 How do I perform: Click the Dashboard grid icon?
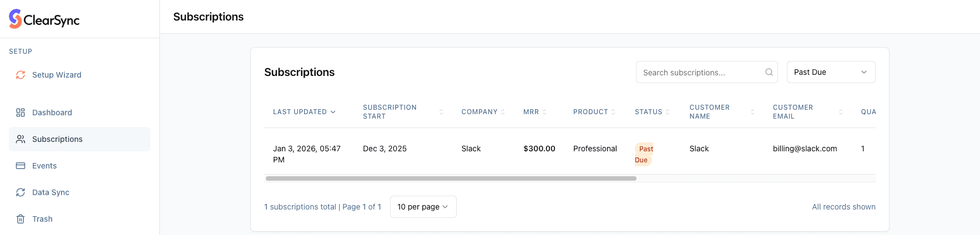[x=21, y=113]
